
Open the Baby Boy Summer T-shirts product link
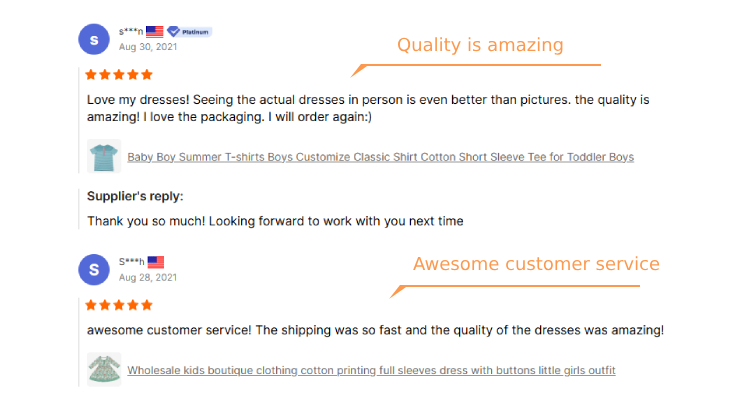point(381,157)
